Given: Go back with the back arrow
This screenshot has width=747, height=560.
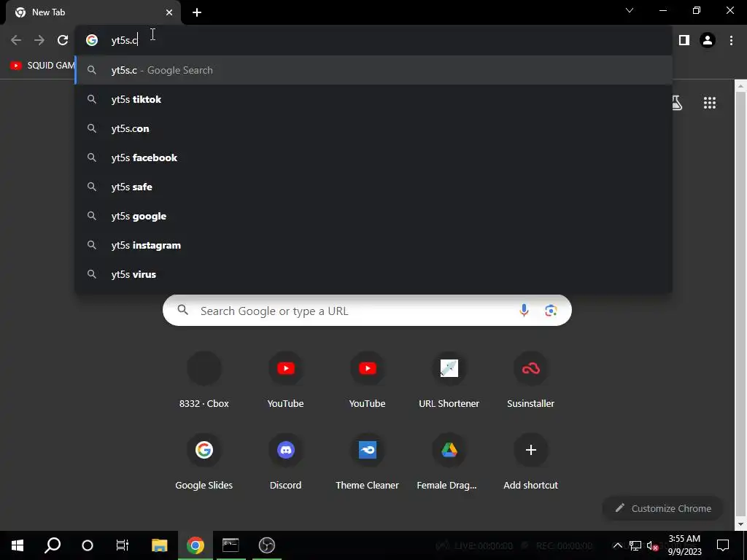Looking at the screenshot, I should pos(16,40).
